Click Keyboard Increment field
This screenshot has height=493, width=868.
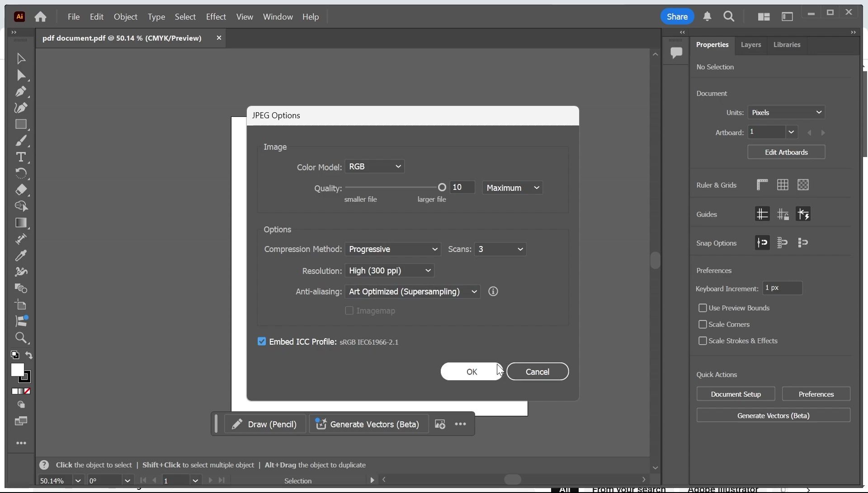click(x=782, y=288)
